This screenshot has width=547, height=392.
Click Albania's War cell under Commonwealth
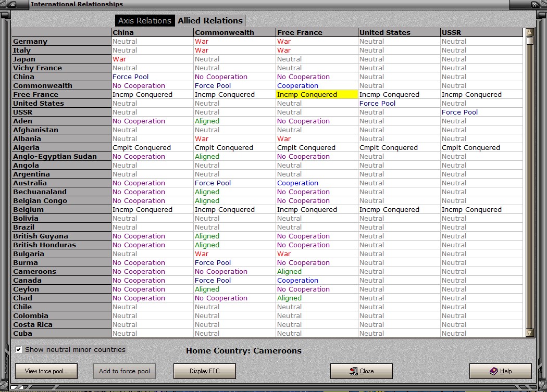(x=234, y=139)
